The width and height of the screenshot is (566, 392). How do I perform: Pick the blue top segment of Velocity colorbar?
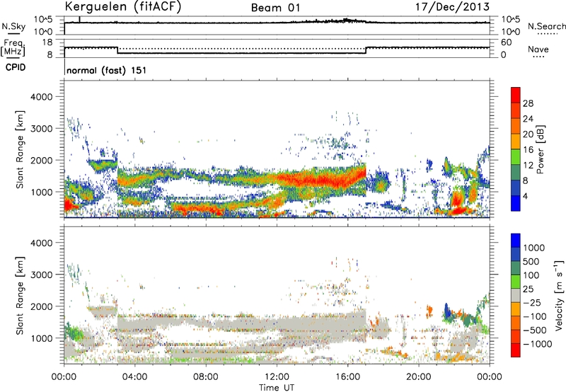pyautogui.click(x=516, y=241)
